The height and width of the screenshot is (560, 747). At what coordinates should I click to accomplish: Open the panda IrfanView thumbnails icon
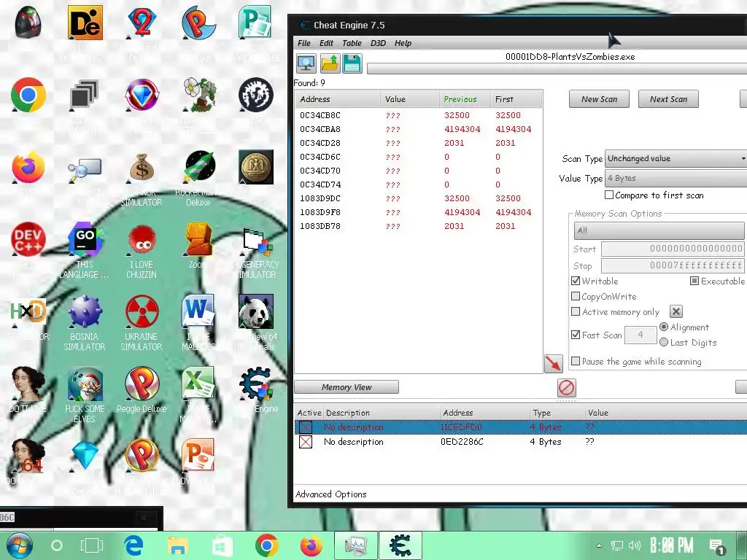click(x=256, y=311)
